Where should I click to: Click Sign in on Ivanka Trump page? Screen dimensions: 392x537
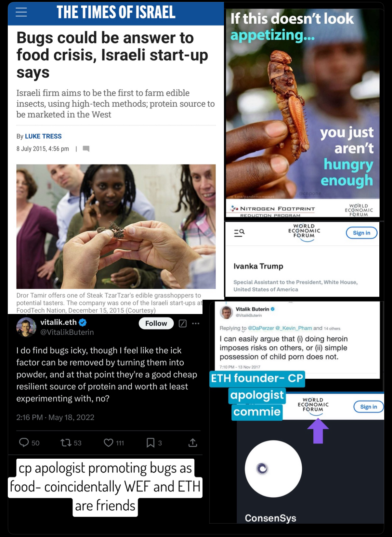pyautogui.click(x=361, y=233)
